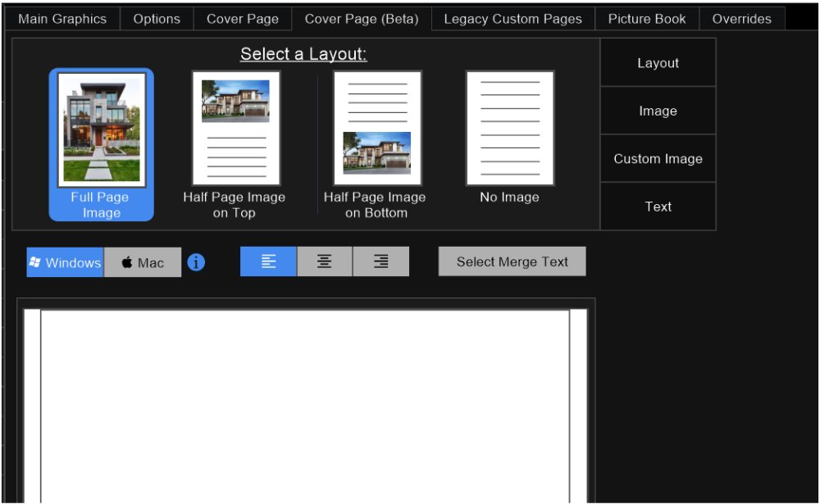Click the Select Merge Text button

click(512, 261)
